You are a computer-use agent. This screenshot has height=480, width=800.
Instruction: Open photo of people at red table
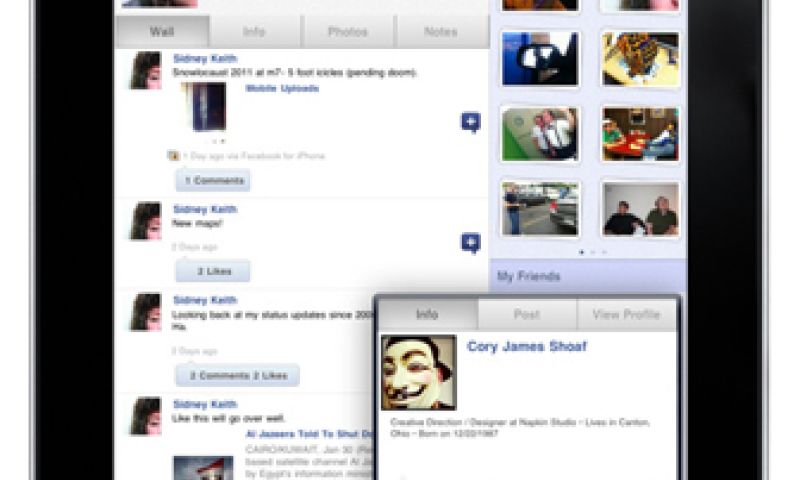click(x=640, y=134)
